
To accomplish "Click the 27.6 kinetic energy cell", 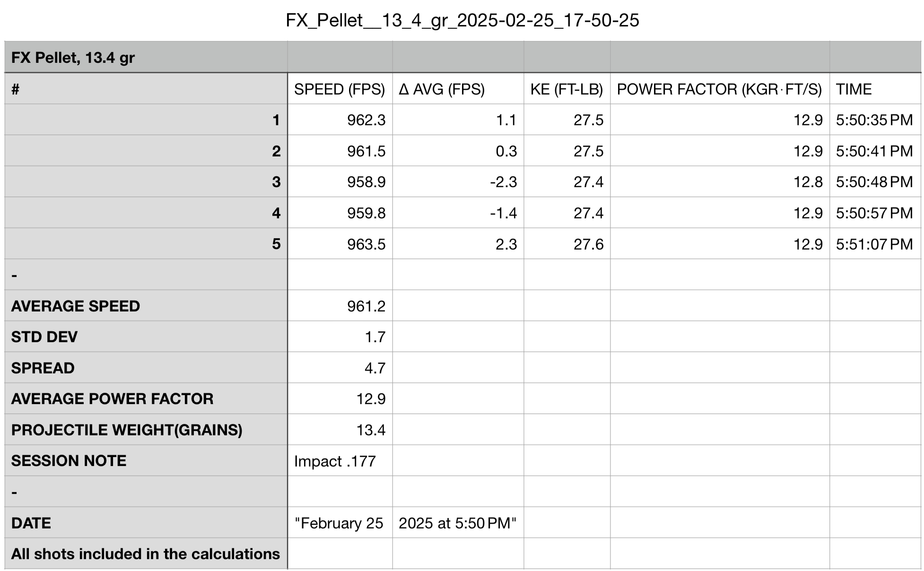I will (567, 243).
